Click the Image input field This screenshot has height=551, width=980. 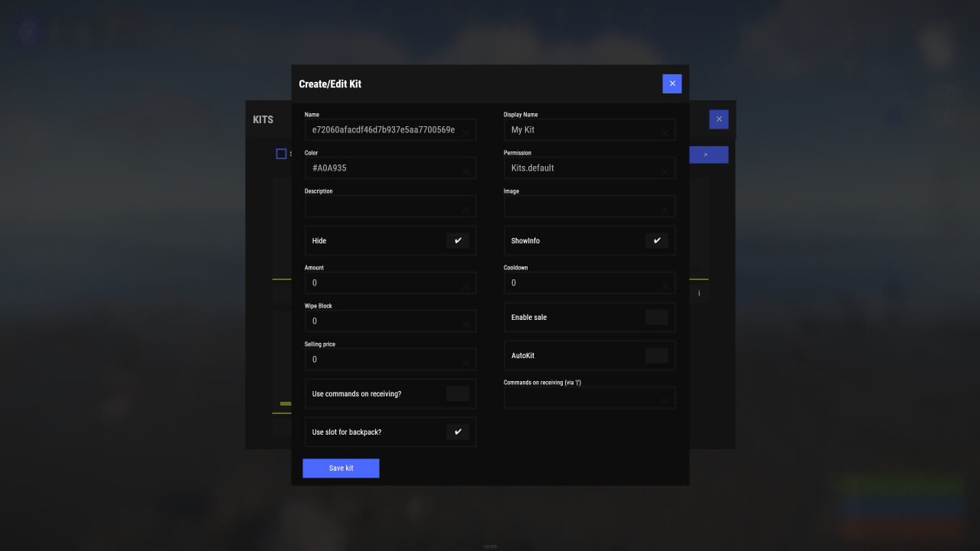coord(582,207)
